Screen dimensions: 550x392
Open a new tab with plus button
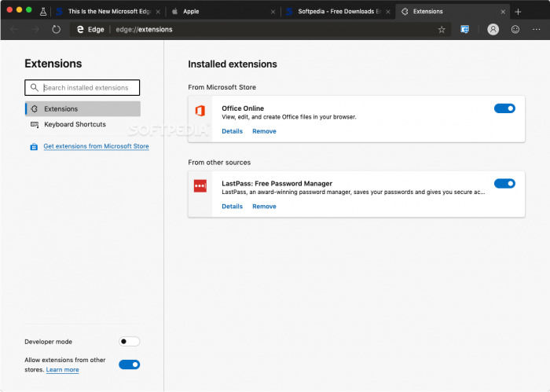(x=518, y=12)
